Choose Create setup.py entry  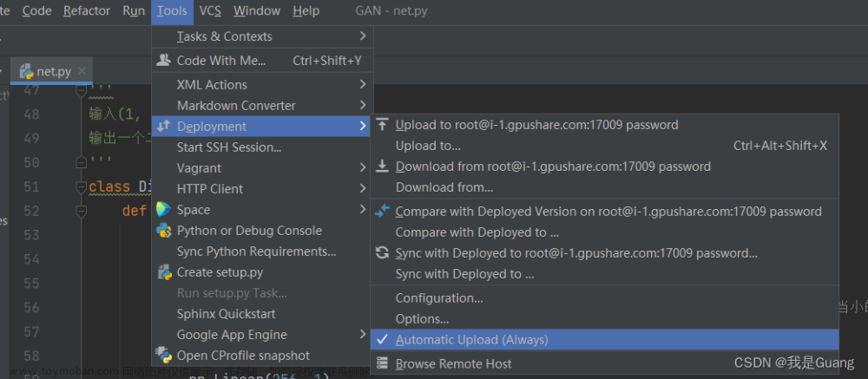262,272
